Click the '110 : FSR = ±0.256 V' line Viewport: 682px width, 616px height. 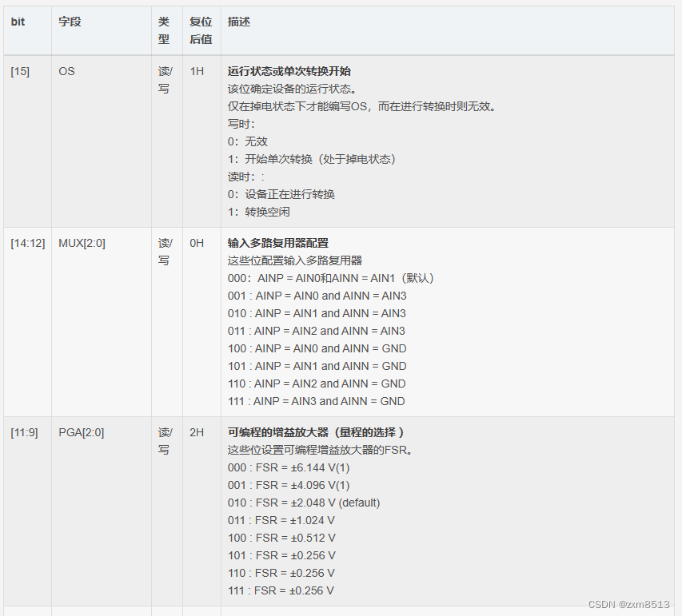pos(281,574)
